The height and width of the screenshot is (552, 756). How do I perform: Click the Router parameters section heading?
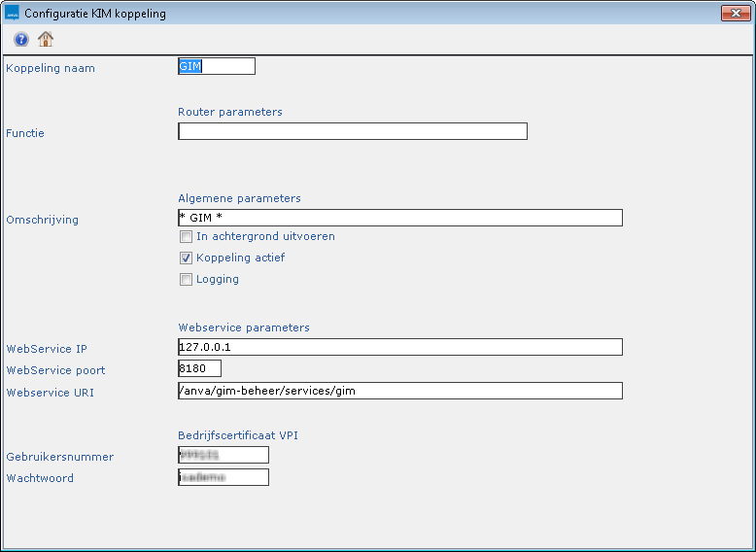pos(230,112)
